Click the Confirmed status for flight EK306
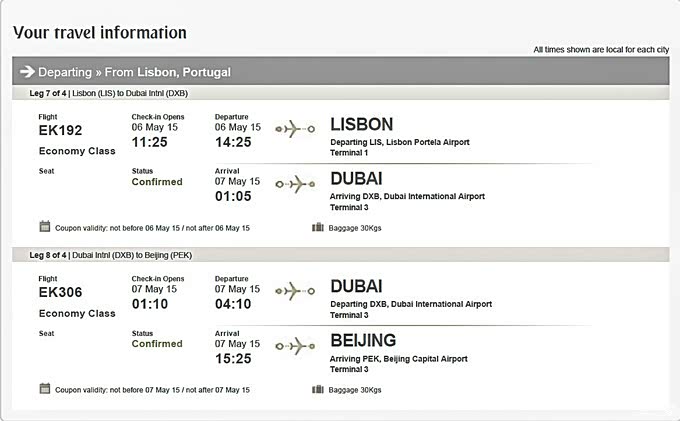This screenshot has height=421, width=680. pos(157,344)
